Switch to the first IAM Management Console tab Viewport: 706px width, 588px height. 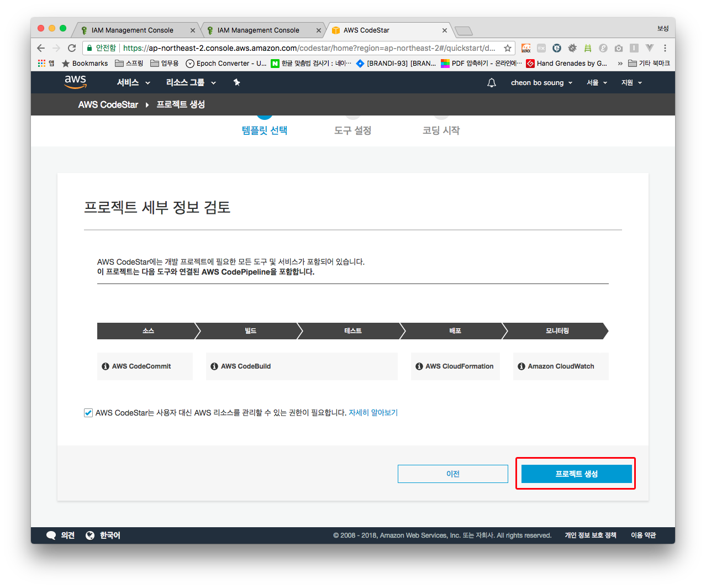[133, 30]
